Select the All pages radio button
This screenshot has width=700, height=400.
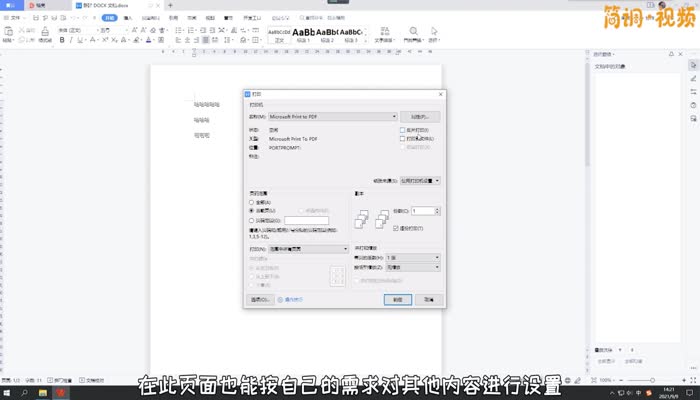tap(251, 202)
